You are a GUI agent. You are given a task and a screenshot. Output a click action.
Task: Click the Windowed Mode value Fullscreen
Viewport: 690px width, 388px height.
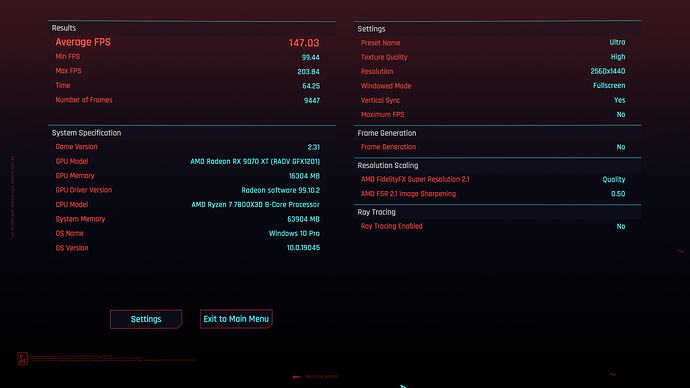point(609,85)
